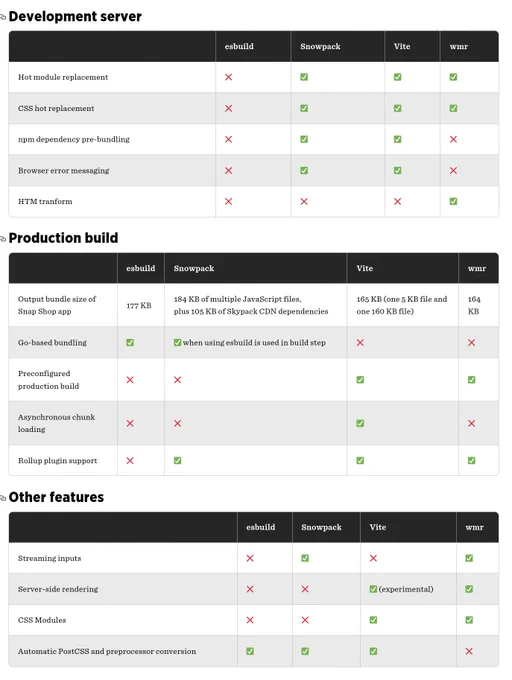Click the red cross for wmr Browser error messaging
Image resolution: width=512 pixels, height=680 pixels.
point(453,171)
